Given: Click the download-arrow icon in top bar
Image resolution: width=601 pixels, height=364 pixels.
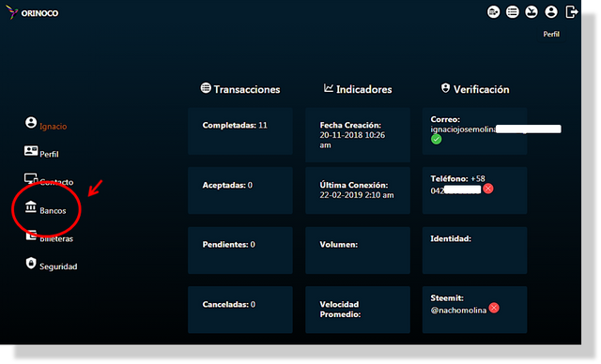Looking at the screenshot, I should coord(532,12).
